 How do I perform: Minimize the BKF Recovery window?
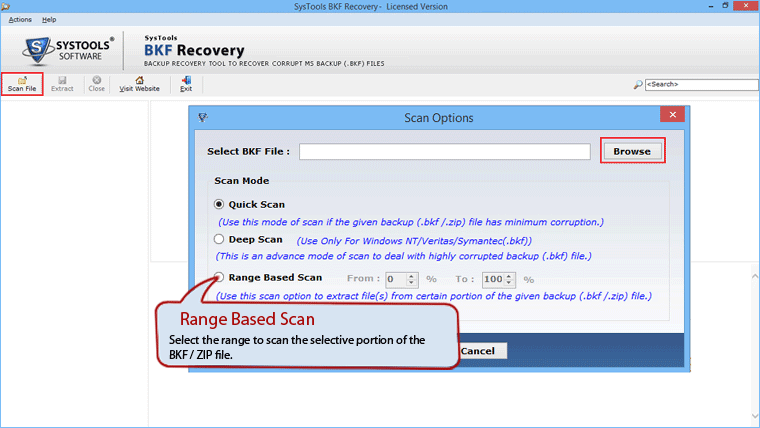click(x=711, y=6)
